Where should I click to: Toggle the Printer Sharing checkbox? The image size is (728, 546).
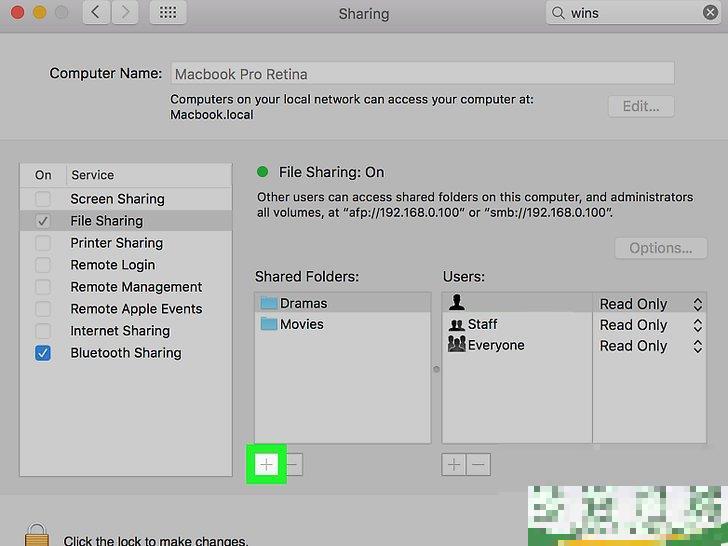pos(43,243)
